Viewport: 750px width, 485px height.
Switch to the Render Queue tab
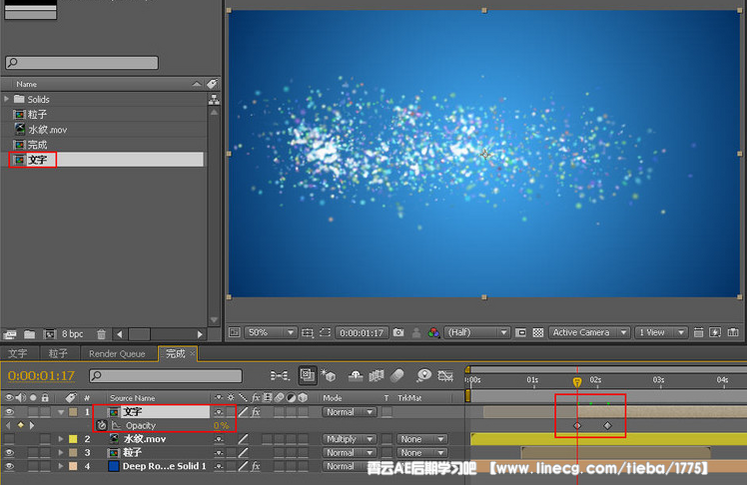117,354
